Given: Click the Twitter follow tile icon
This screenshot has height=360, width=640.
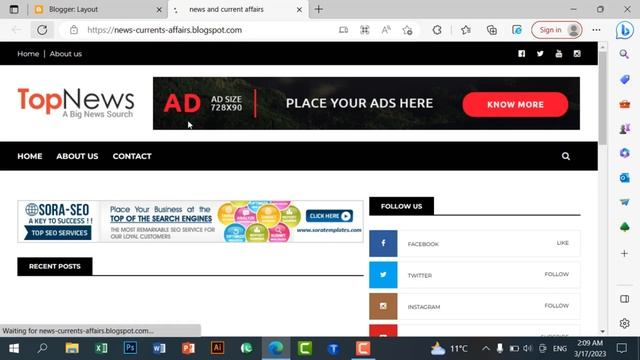Looking at the screenshot, I should (x=383, y=275).
